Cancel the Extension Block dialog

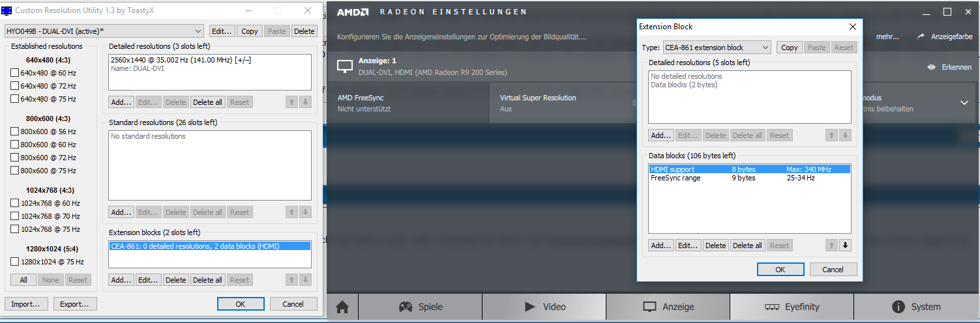tap(833, 270)
